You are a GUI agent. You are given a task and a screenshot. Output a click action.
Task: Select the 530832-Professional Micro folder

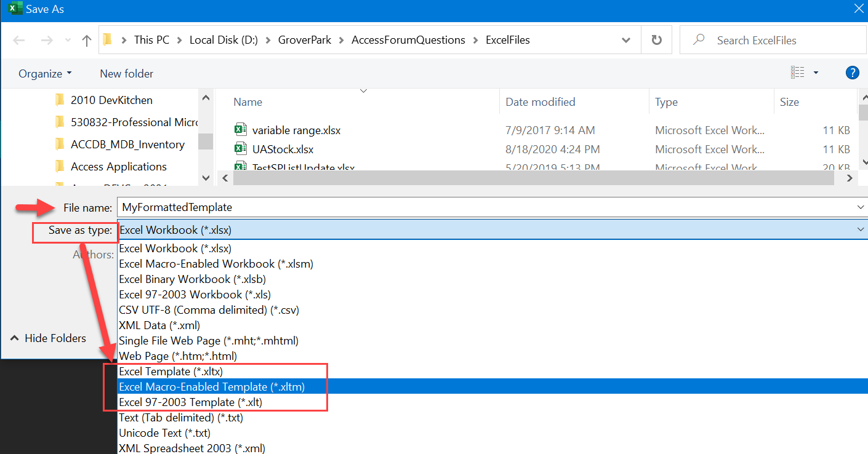pos(126,122)
